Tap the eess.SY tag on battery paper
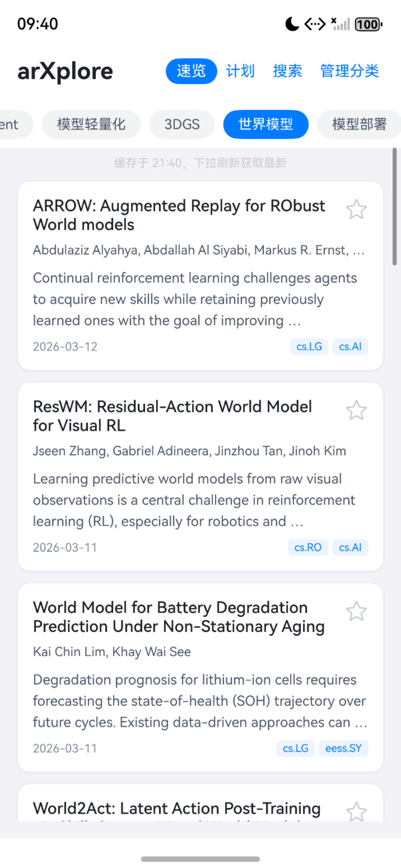The height and width of the screenshot is (868, 401). tap(343, 748)
